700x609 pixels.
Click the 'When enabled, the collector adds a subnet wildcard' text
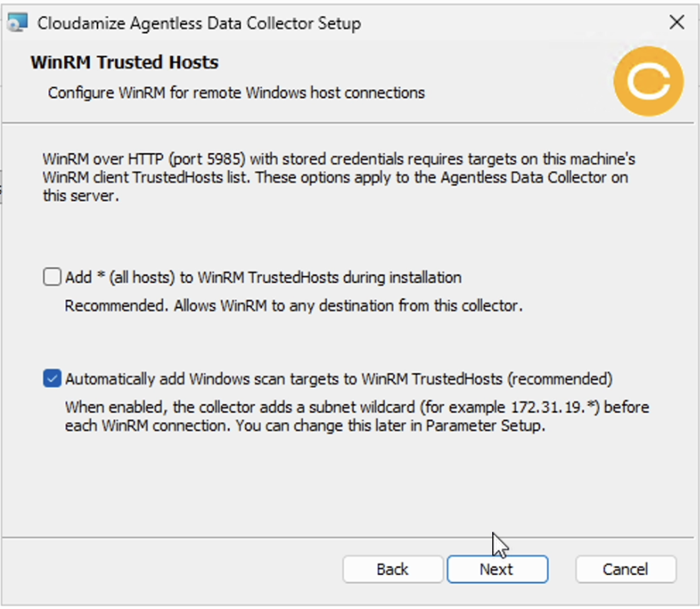240,407
